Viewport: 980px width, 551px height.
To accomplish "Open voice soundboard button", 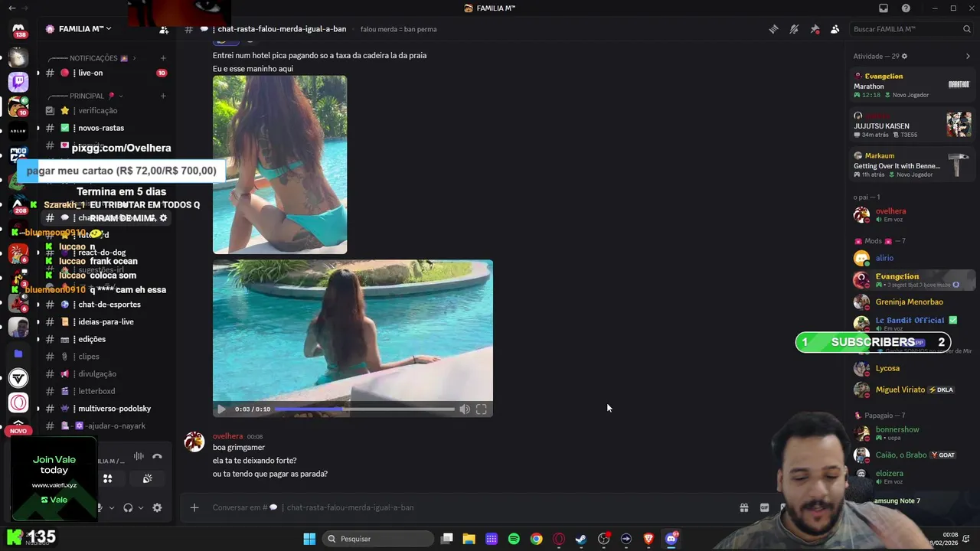I will (x=147, y=479).
